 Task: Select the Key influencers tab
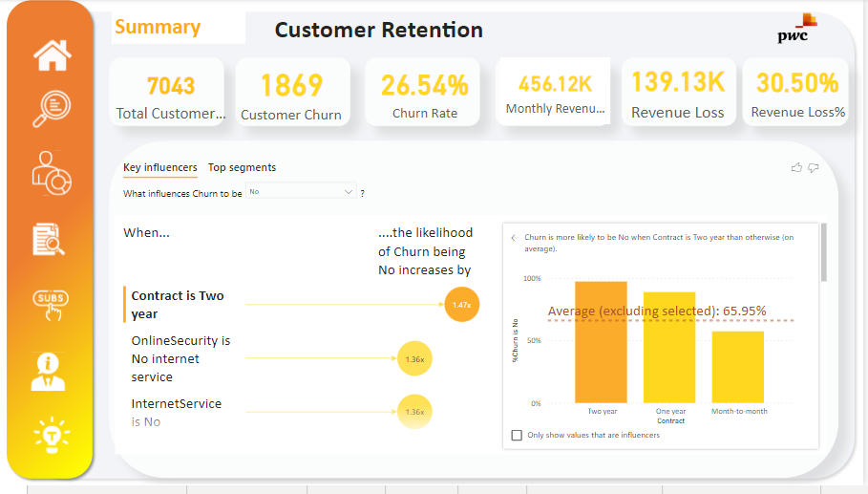coord(159,167)
